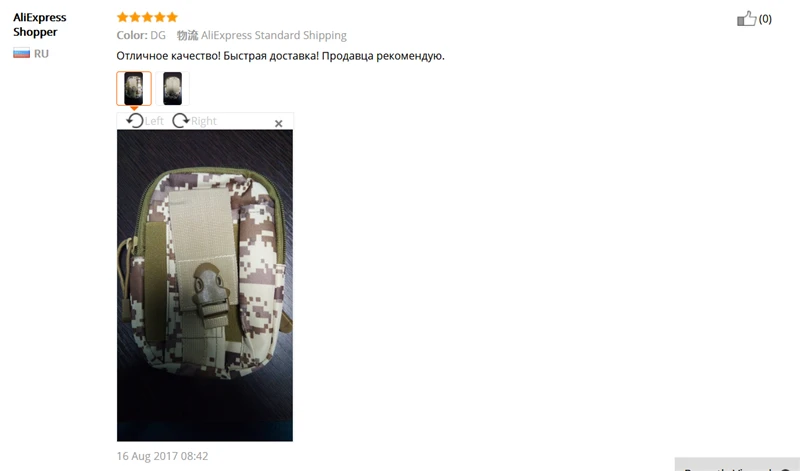Click the Russian flag icon

click(21, 53)
